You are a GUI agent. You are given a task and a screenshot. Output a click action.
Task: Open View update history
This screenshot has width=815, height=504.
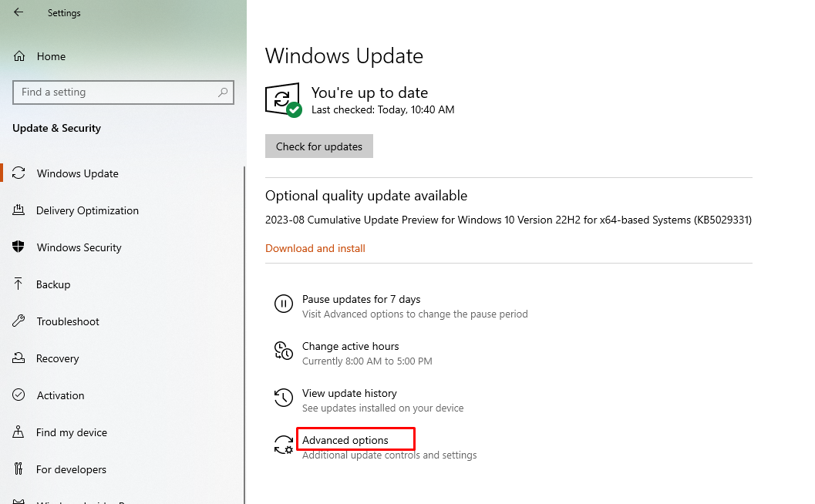point(349,393)
